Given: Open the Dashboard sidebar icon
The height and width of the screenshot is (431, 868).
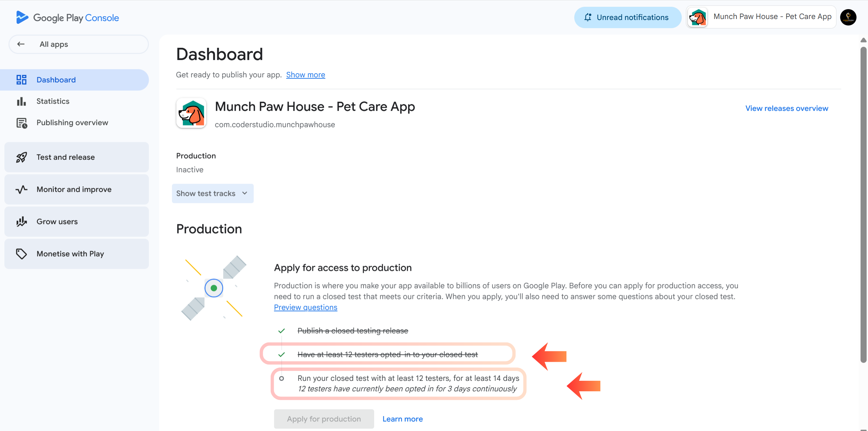Looking at the screenshot, I should (x=21, y=79).
